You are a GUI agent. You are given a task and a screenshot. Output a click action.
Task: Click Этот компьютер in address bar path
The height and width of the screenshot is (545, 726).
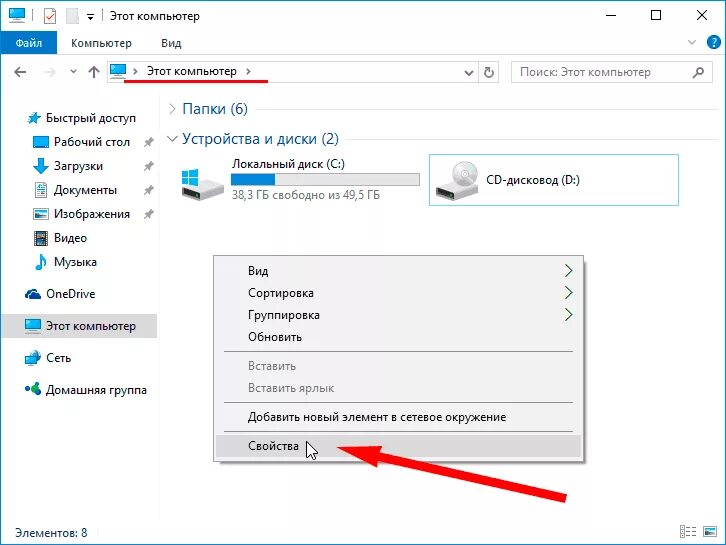pos(192,71)
